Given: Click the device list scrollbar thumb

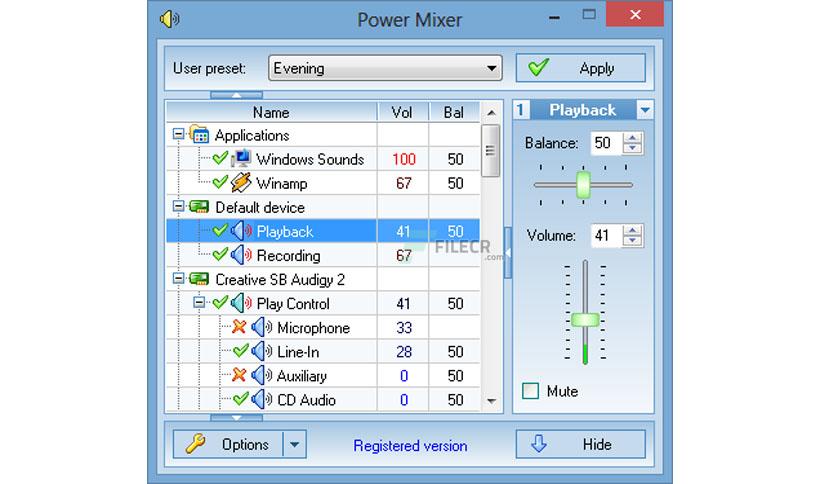Looking at the screenshot, I should click(491, 151).
